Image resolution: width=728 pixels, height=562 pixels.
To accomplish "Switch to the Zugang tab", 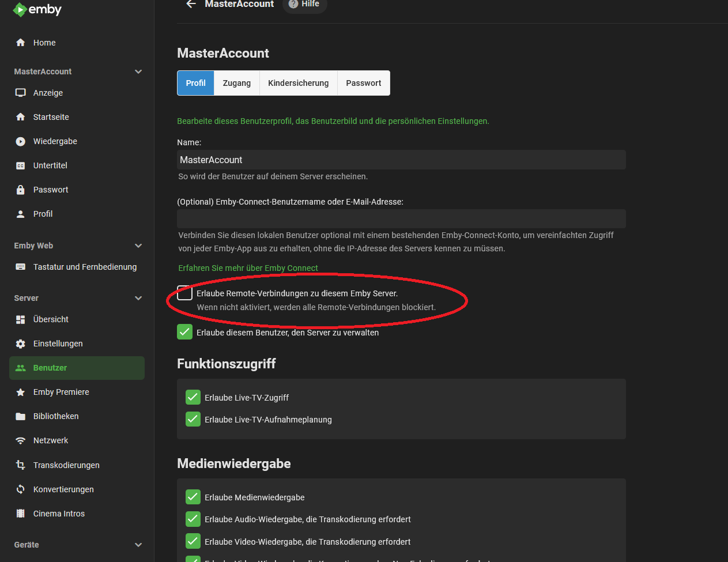I will [237, 83].
